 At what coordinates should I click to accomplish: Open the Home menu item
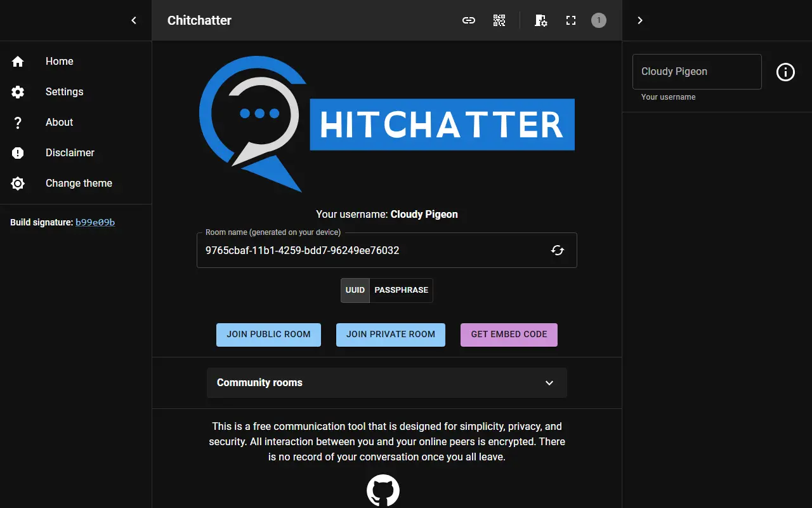[x=75, y=61]
